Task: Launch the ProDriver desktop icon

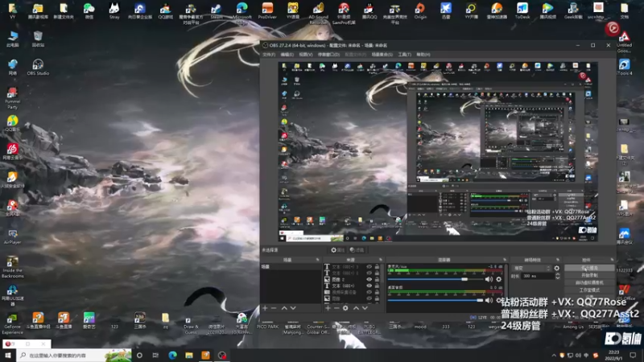Action: click(267, 10)
